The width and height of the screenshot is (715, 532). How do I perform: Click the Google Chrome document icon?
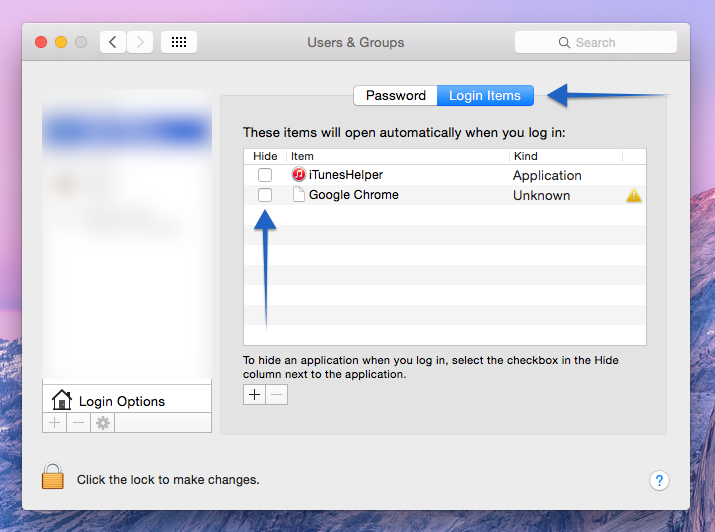299,194
